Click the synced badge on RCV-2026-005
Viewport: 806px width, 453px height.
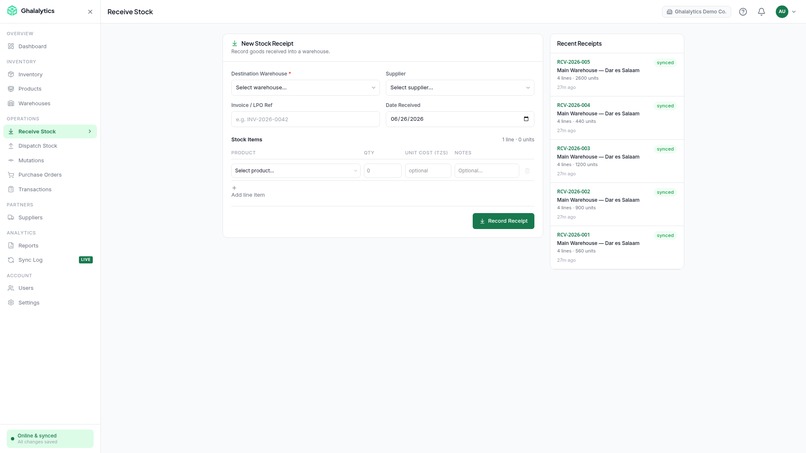[665, 63]
